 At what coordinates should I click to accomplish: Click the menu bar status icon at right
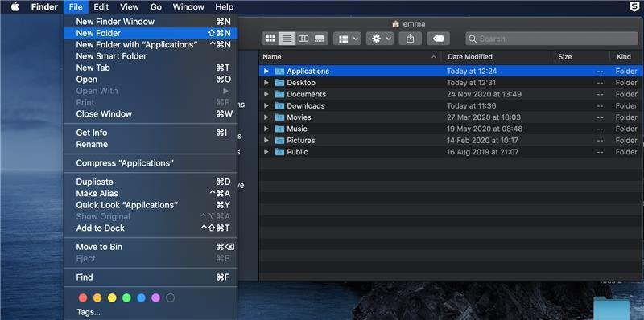[634, 6]
